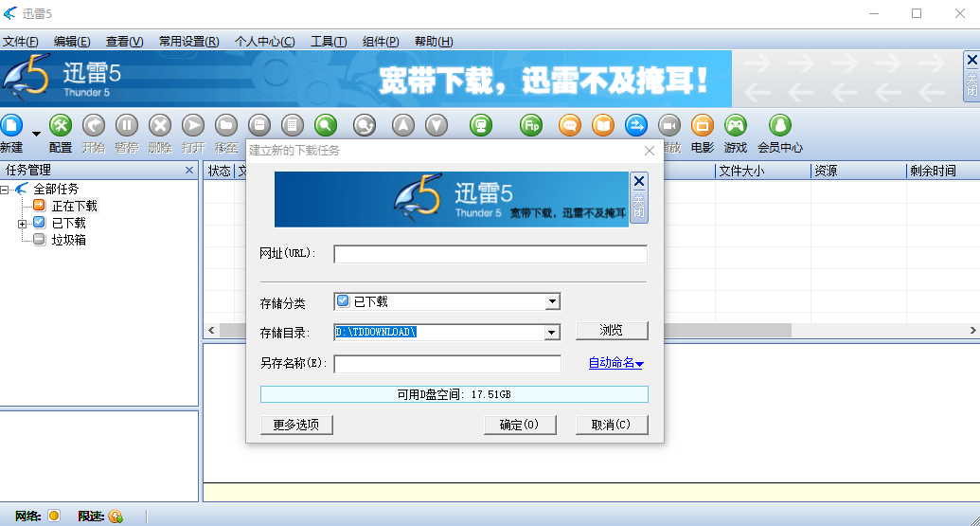The width and height of the screenshot is (980, 526).
Task: Click the 网址(URL) input field
Action: pyautogui.click(x=490, y=254)
